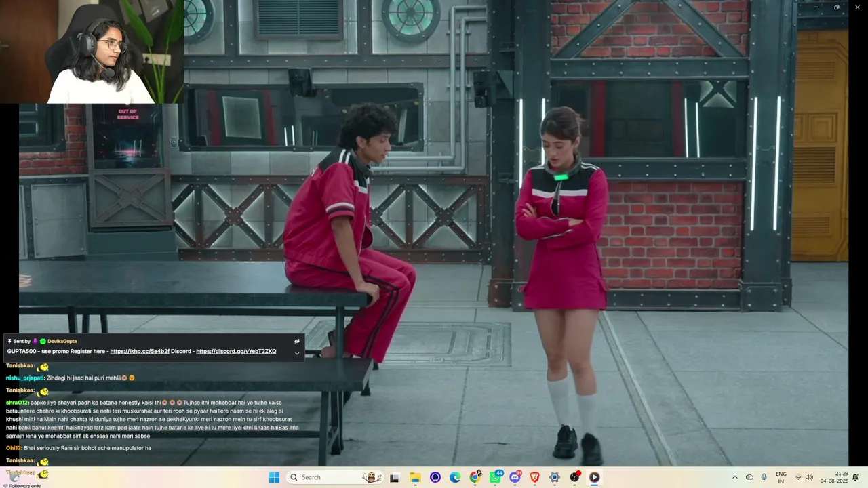The height and width of the screenshot is (488, 868).
Task: Open File Explorer from the taskbar
Action: pos(415,477)
